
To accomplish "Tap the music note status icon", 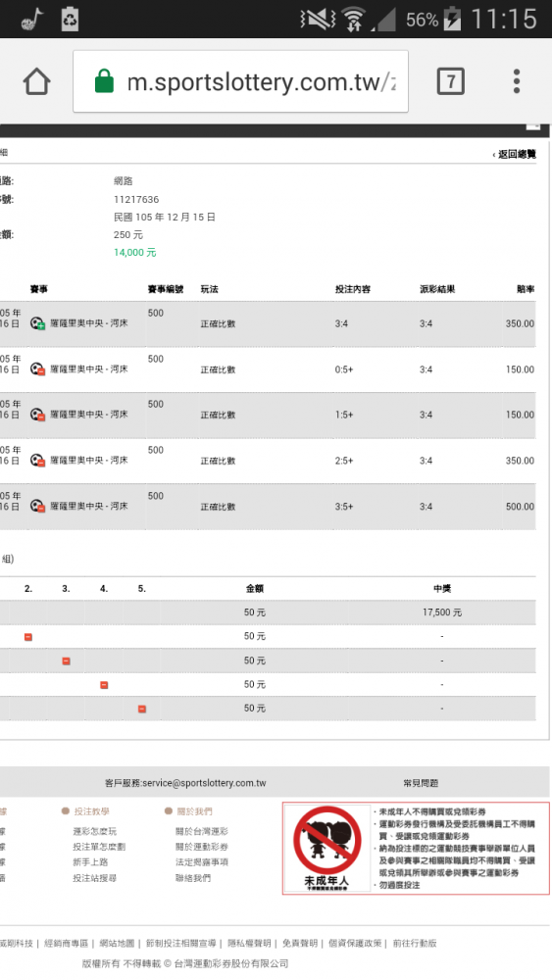I will (32, 19).
